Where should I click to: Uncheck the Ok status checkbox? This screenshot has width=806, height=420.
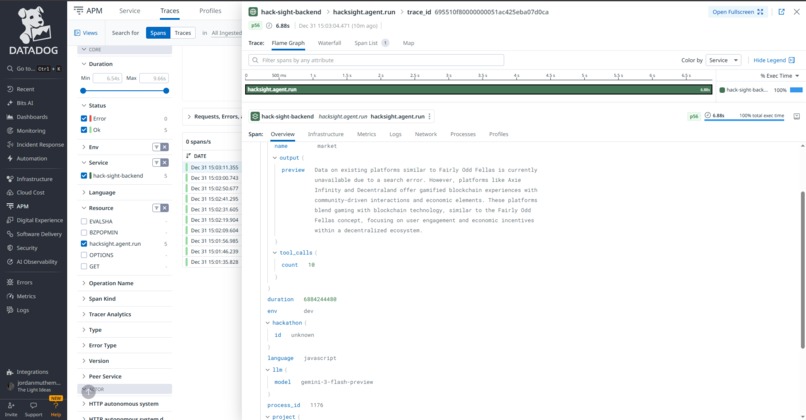[84, 130]
